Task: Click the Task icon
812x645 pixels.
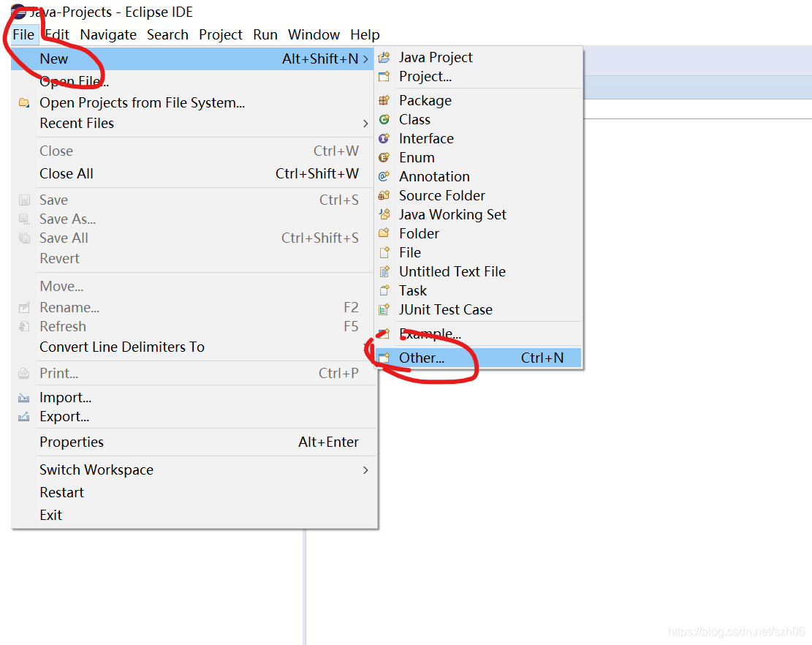Action: pyautogui.click(x=384, y=290)
